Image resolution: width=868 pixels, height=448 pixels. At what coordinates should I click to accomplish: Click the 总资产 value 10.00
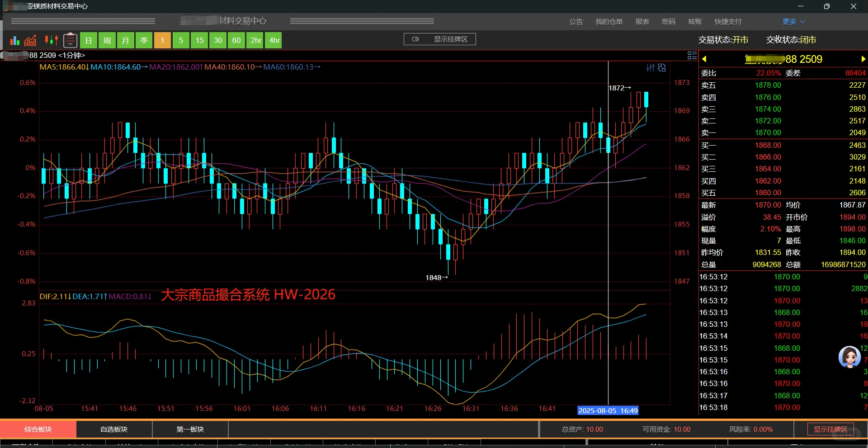pyautogui.click(x=594, y=429)
